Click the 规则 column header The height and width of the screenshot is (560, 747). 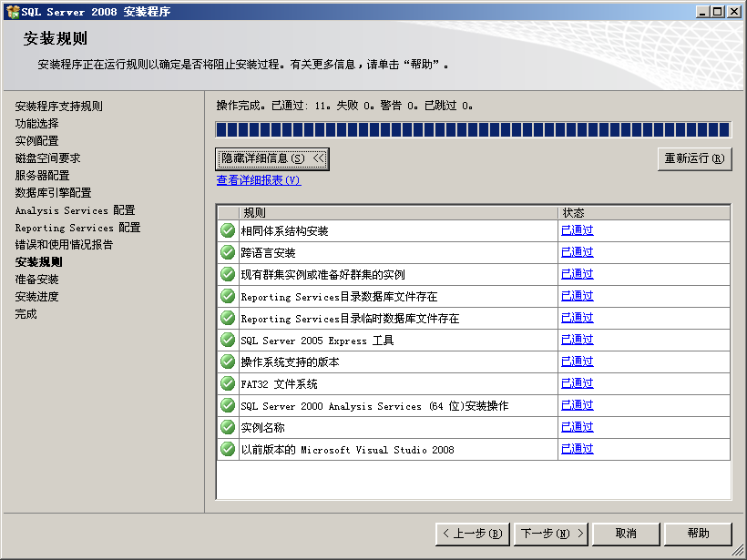tap(398, 212)
